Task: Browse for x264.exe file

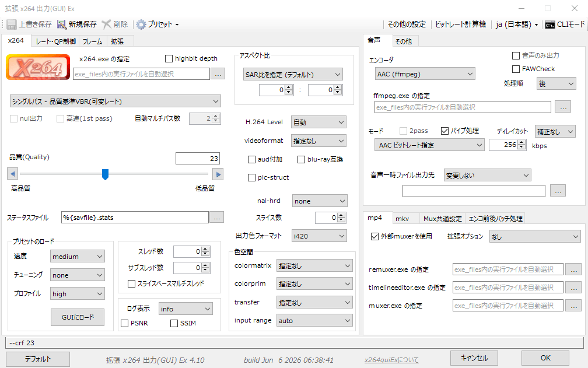Action: 218,74
